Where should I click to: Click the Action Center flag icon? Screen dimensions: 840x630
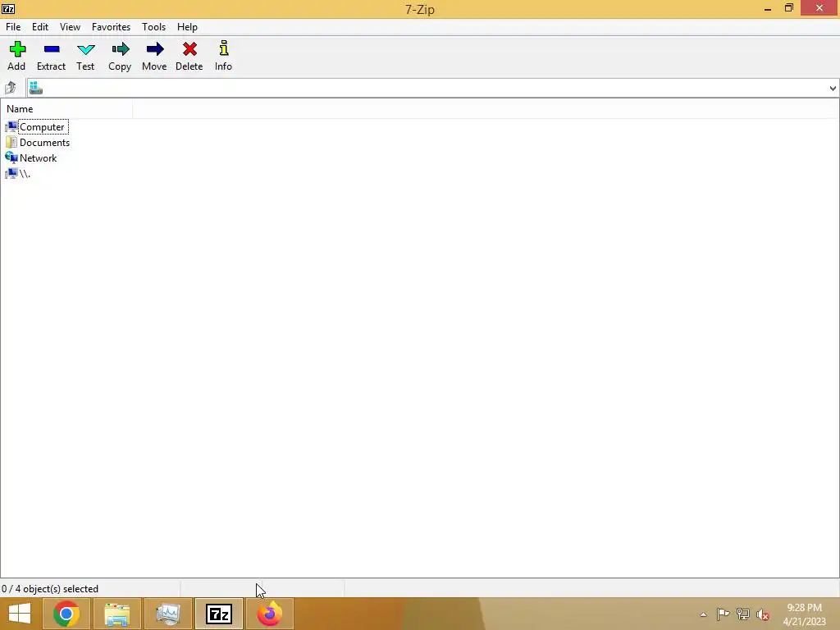click(x=723, y=614)
